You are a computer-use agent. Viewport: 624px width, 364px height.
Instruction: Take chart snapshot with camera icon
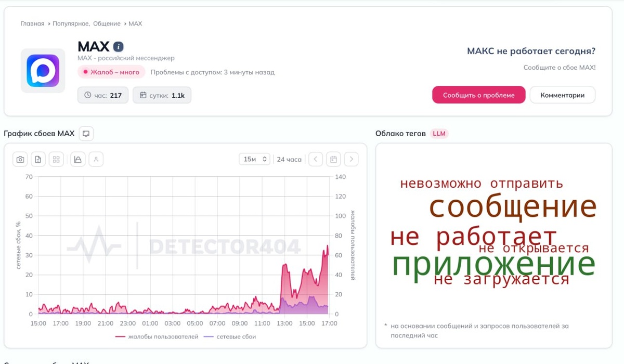[20, 160]
